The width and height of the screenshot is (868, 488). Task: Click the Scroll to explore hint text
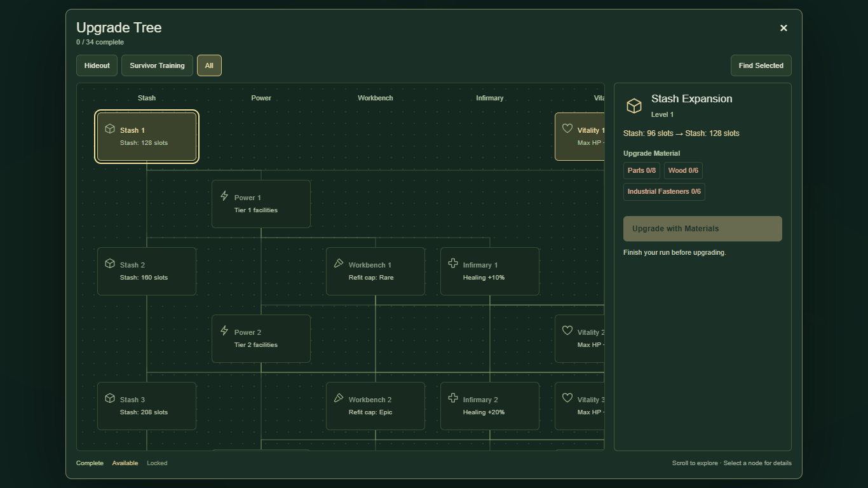point(732,463)
